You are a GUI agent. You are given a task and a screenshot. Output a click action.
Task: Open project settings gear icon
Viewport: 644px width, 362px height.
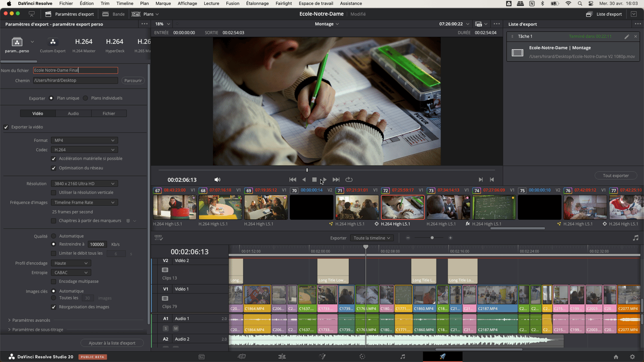click(x=632, y=357)
